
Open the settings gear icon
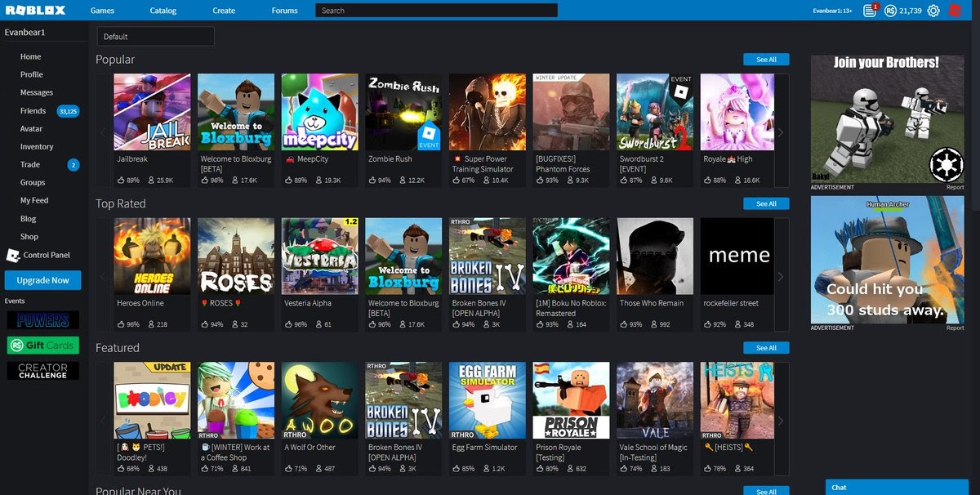(x=933, y=11)
